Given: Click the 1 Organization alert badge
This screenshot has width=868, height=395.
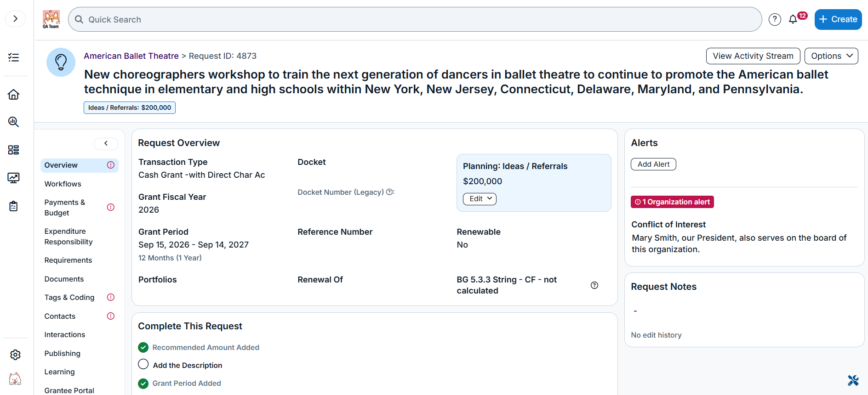Looking at the screenshot, I should (x=672, y=202).
